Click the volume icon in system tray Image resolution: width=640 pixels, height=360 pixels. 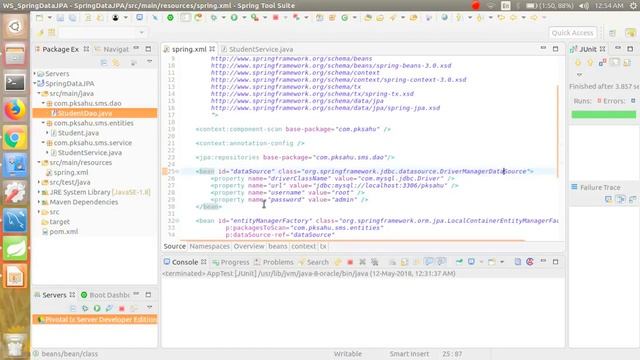click(584, 6)
